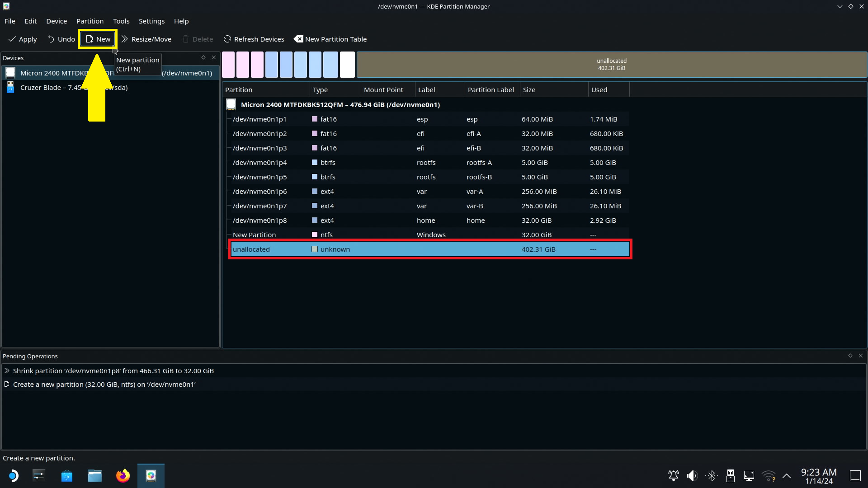Open the Partition menu
The width and height of the screenshot is (868, 488).
pyautogui.click(x=90, y=21)
